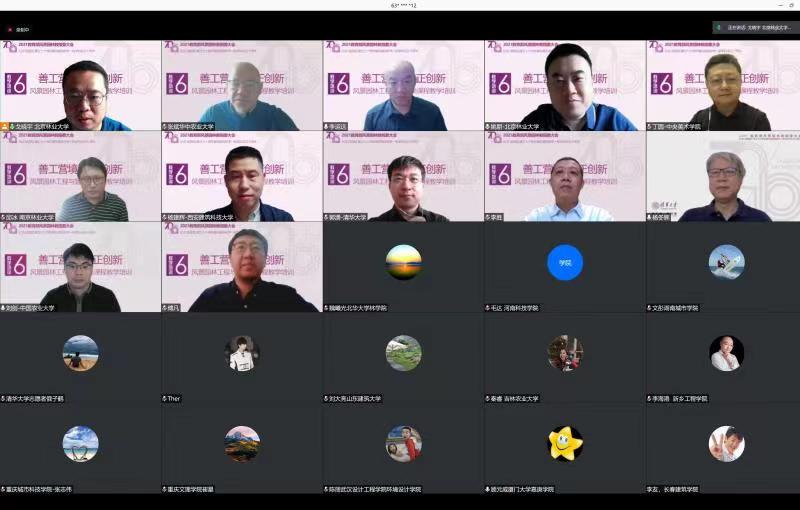Click the surfing photo avatar
800x510 pixels.
726,262
